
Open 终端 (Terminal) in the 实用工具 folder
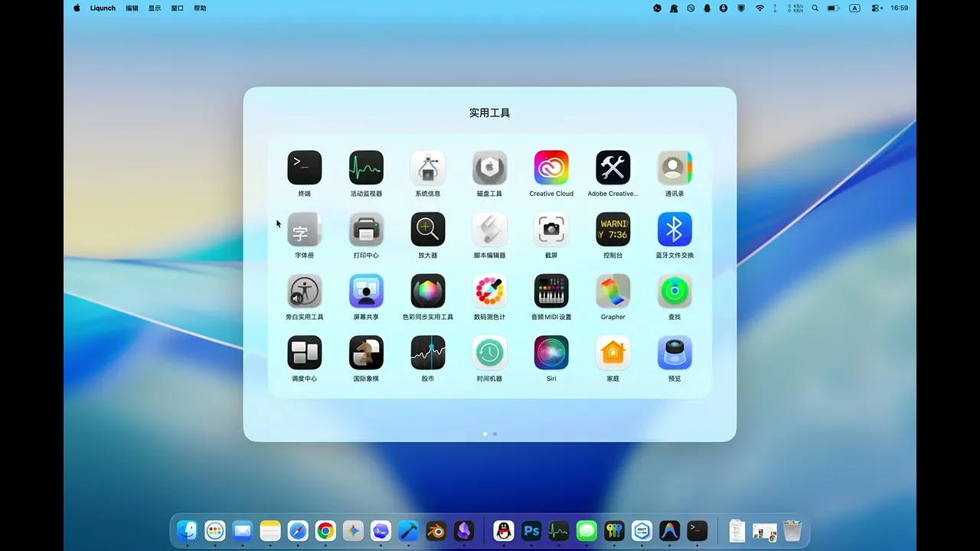pyautogui.click(x=305, y=168)
